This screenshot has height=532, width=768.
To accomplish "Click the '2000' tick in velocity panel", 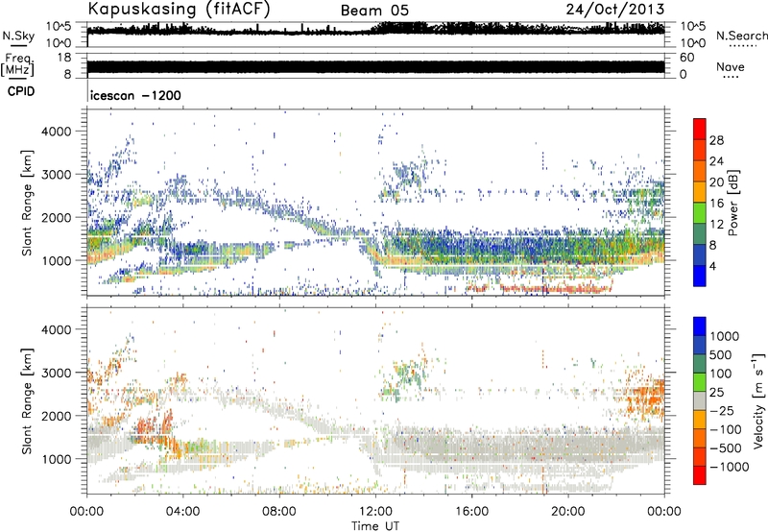I will click(56, 416).
